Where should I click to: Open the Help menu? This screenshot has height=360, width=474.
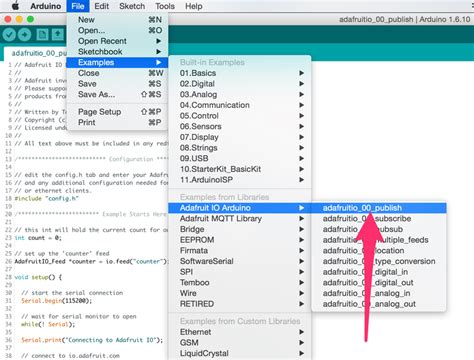pos(194,6)
